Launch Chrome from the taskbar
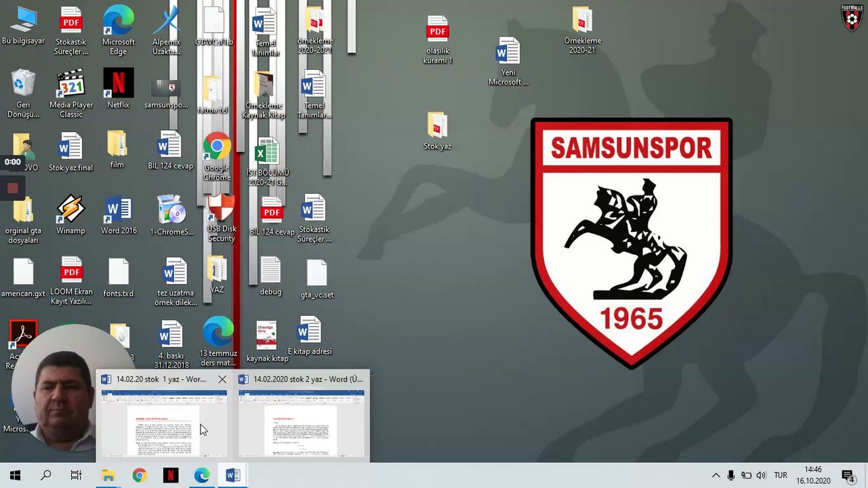This screenshot has height=488, width=868. pos(139,476)
